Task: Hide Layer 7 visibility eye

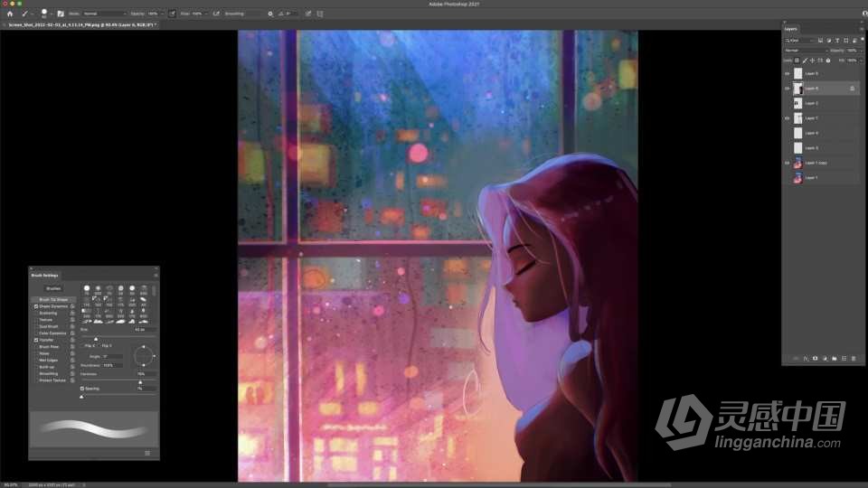Action: click(788, 118)
